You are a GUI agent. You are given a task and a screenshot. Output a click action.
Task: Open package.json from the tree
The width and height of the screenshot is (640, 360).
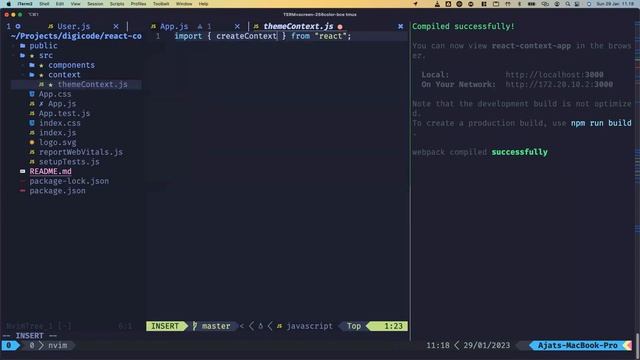(x=58, y=191)
